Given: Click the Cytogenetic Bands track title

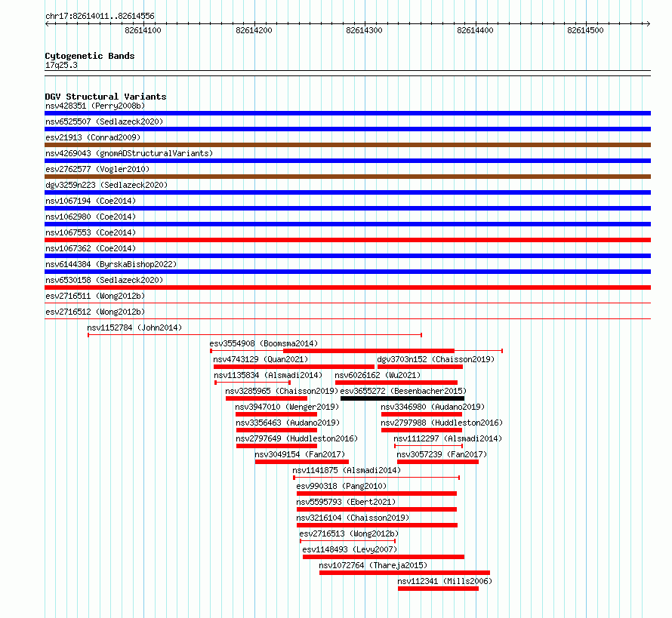Looking at the screenshot, I should [x=90, y=56].
